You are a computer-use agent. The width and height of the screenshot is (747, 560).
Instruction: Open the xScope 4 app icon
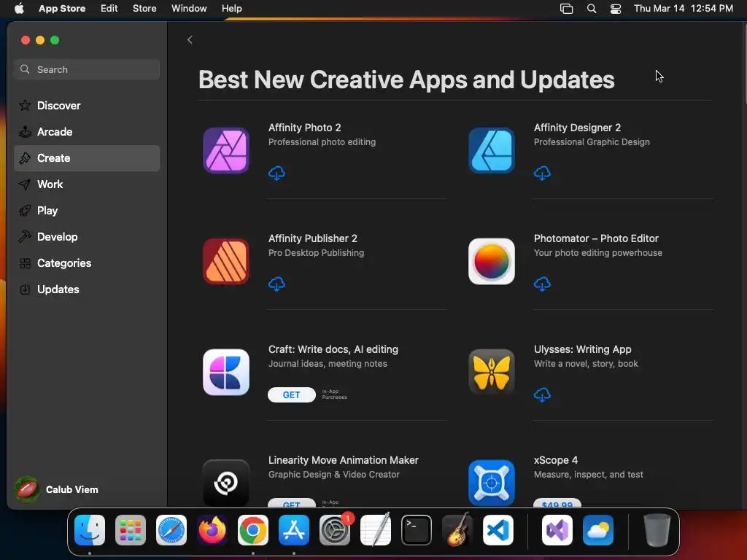coord(491,483)
